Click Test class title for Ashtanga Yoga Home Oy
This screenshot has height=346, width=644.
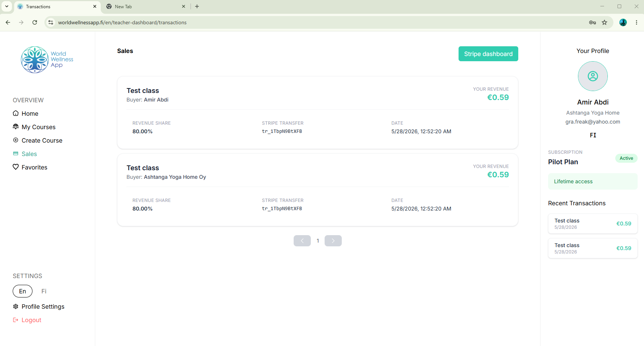coord(143,168)
